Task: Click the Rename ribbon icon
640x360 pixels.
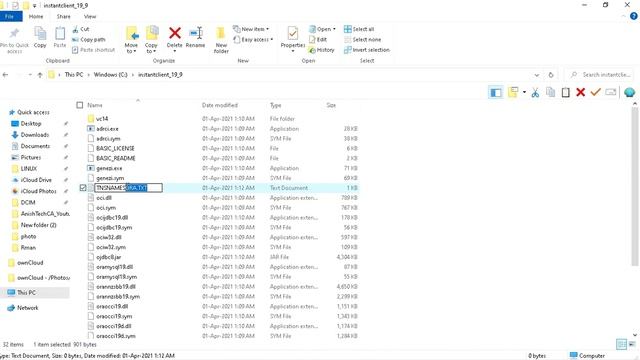Action: [196, 33]
